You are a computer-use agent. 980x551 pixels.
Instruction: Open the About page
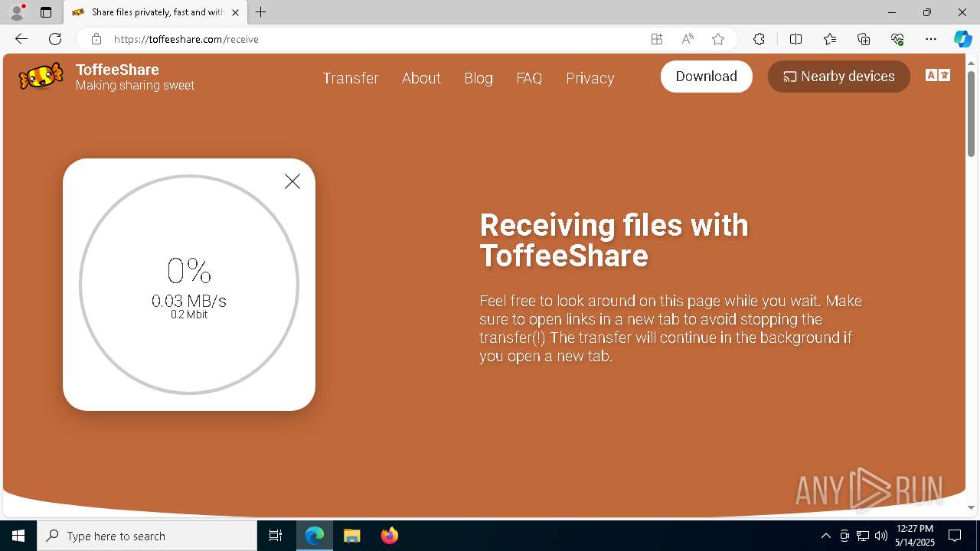tap(421, 78)
